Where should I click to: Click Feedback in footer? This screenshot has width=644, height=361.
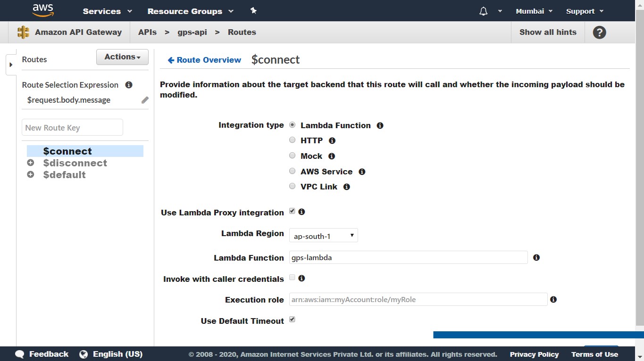(49, 354)
